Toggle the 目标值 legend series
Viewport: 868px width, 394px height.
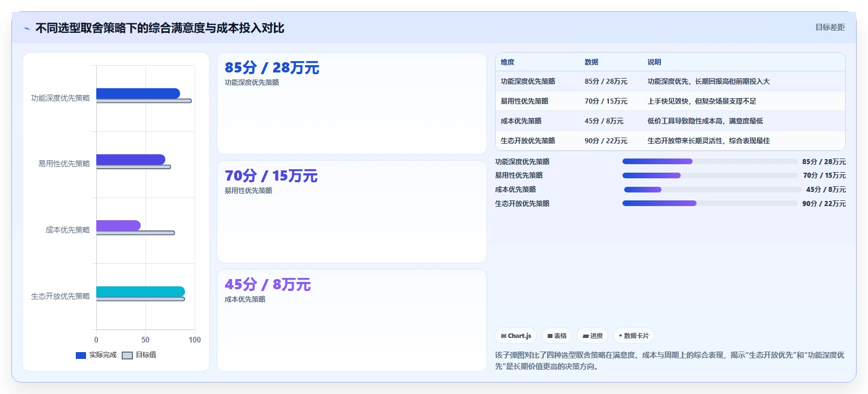click(x=139, y=355)
